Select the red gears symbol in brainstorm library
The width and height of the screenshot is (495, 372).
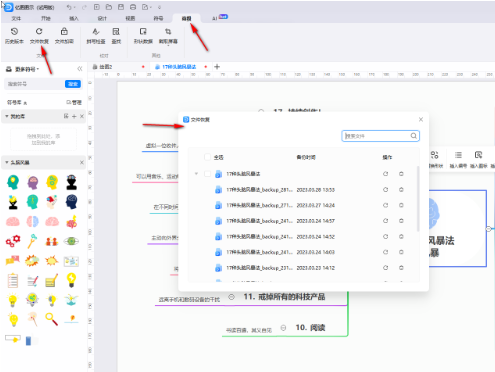click(x=13, y=241)
